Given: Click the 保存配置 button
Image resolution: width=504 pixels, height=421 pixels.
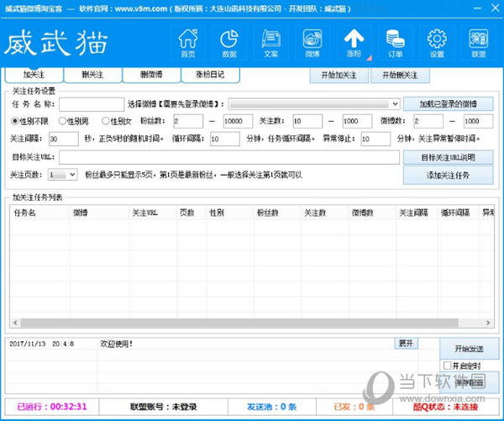Looking at the screenshot, I should pyautogui.click(x=469, y=382).
